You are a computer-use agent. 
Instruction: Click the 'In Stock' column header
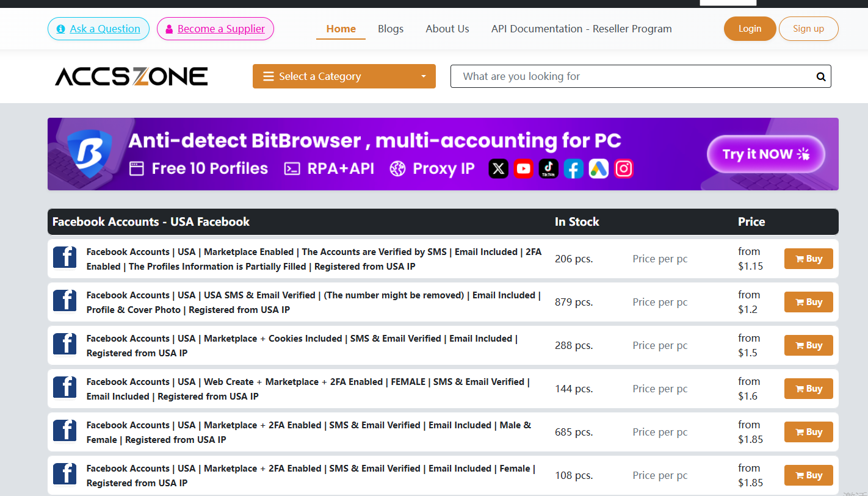tap(577, 221)
